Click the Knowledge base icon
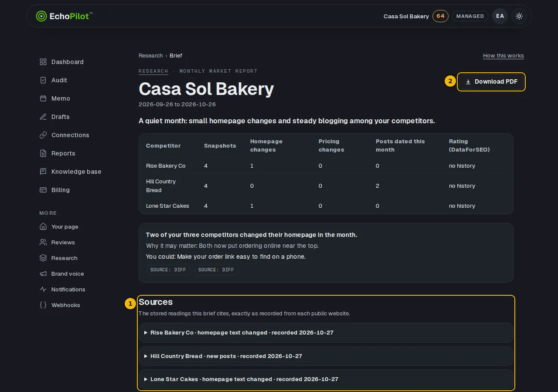 [x=43, y=172]
